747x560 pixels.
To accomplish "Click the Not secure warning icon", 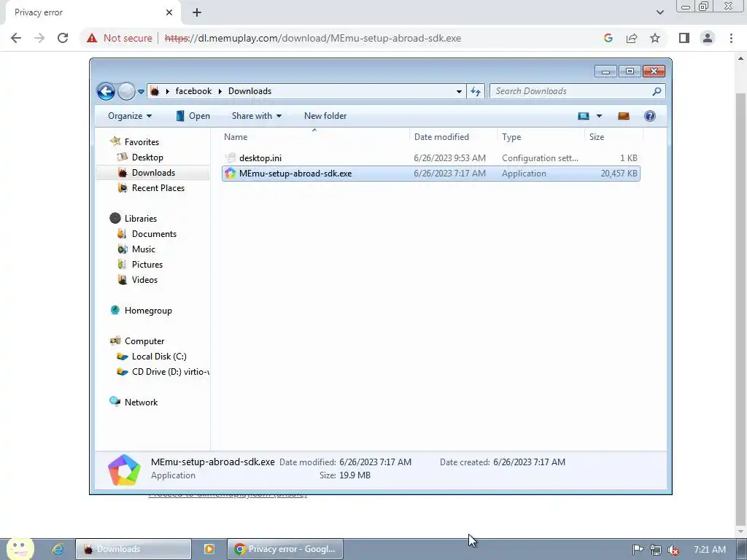I will 92,38.
